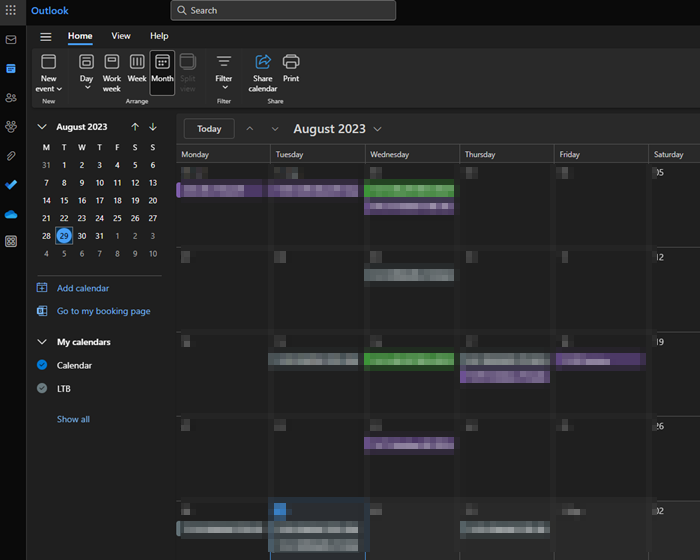Click the Today button
700x560 pixels.
click(209, 129)
